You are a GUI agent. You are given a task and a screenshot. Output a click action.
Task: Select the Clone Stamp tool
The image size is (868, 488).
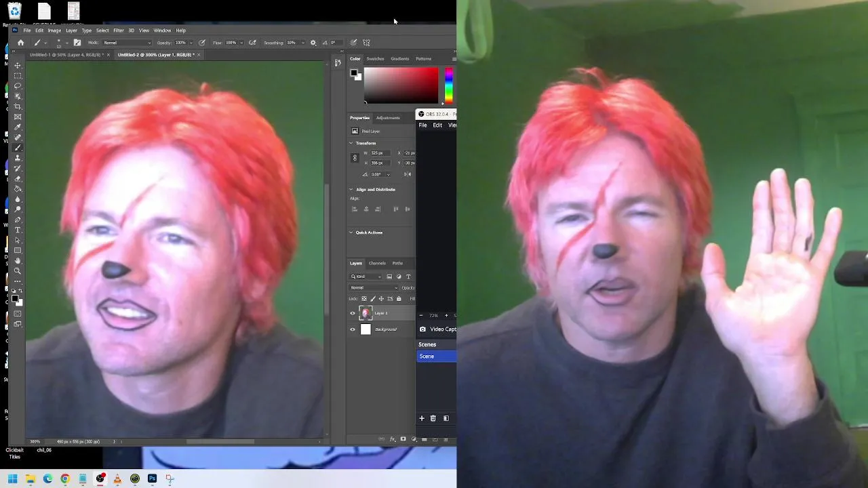click(x=18, y=157)
